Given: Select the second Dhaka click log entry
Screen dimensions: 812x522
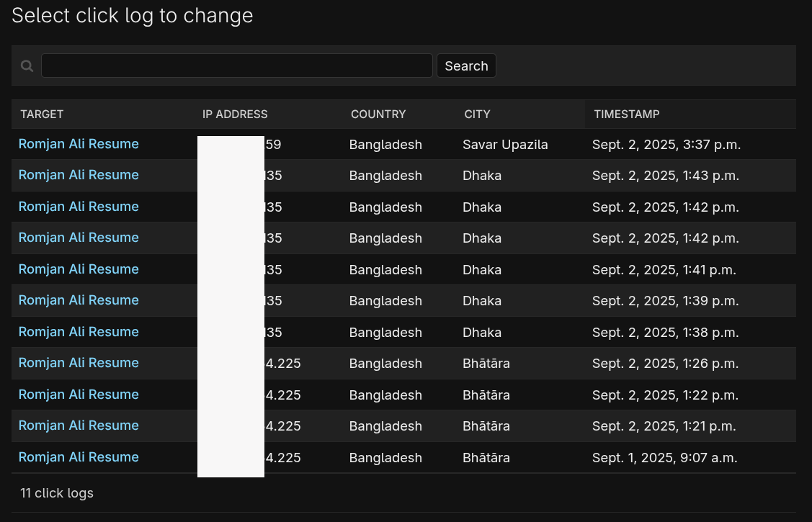Looking at the screenshot, I should tap(79, 206).
